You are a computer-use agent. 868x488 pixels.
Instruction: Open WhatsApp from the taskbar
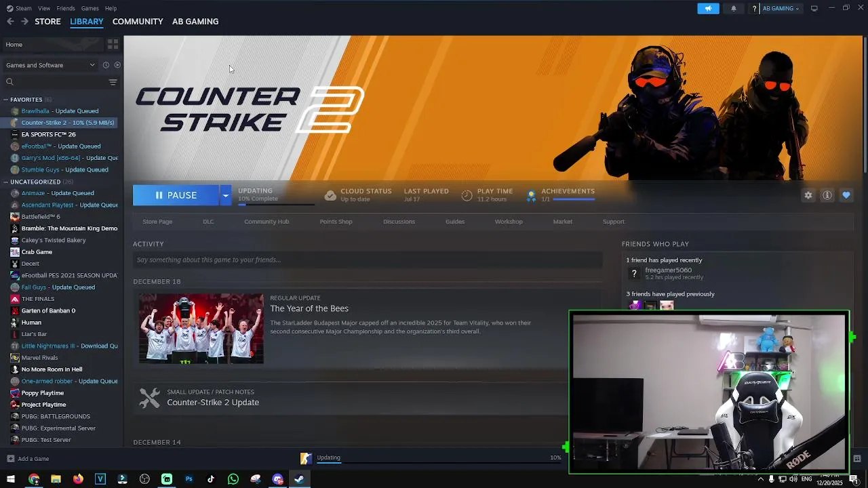(x=233, y=479)
